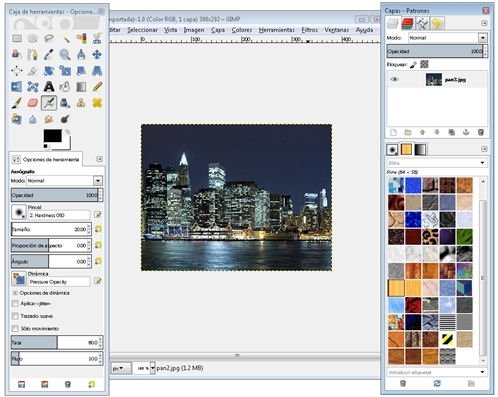Select the Perspective tool
This screenshot has width=498, height=397.
tap(97, 70)
